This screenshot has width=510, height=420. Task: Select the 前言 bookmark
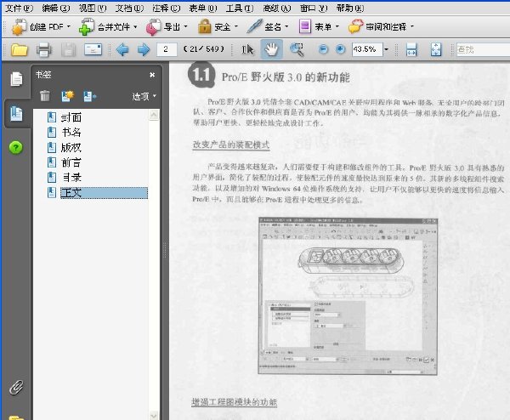pyautogui.click(x=71, y=162)
